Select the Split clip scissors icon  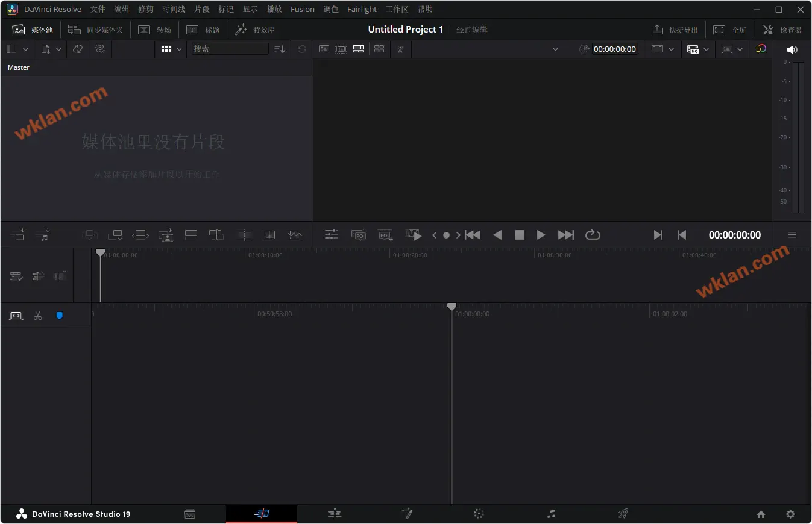click(37, 316)
